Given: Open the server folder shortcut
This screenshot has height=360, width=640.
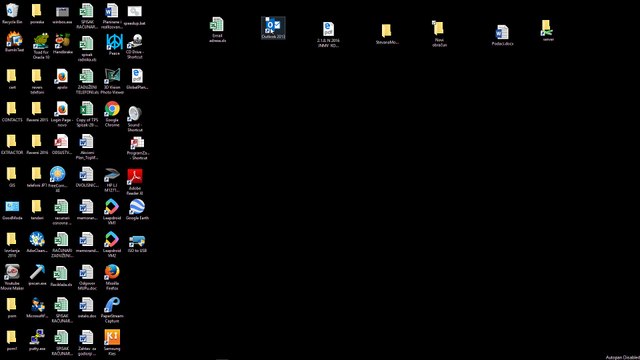Looking at the screenshot, I should (x=547, y=31).
